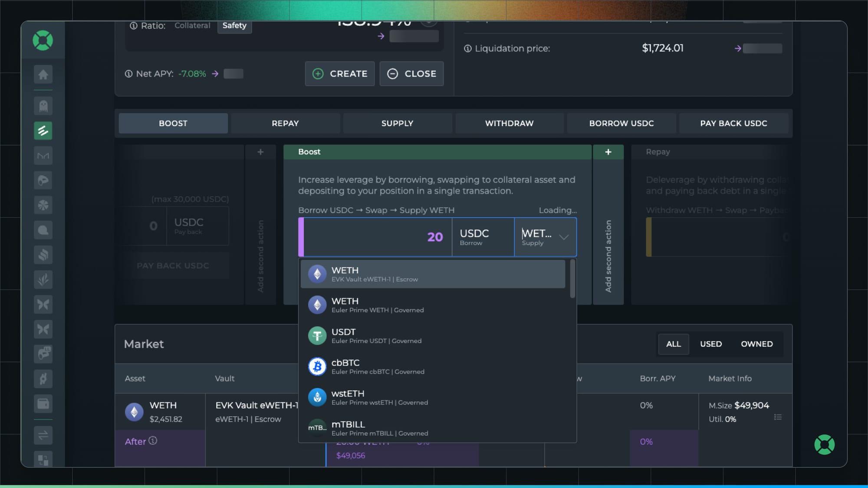868x488 pixels.
Task: Expand the Market Info details icon for WETH
Action: (x=778, y=417)
